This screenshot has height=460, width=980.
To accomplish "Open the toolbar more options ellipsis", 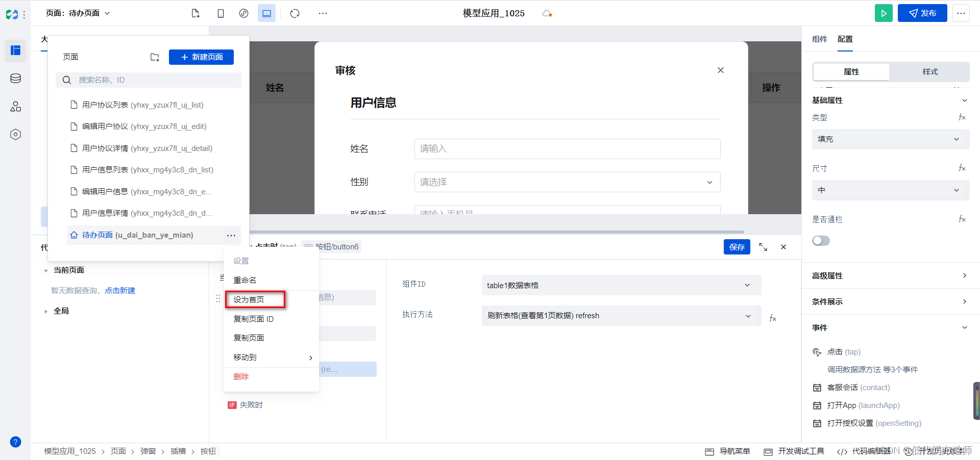I will (x=323, y=13).
